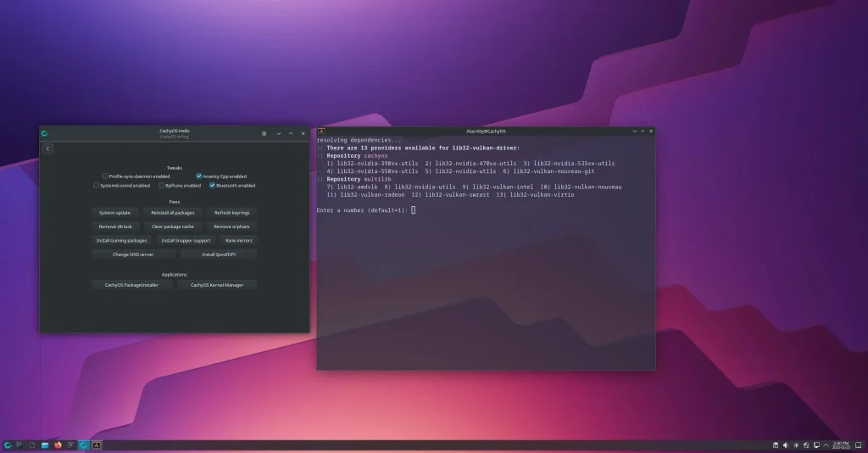
Task: Toggle Profile-sync-daemon enabled checkbox
Action: coord(104,176)
